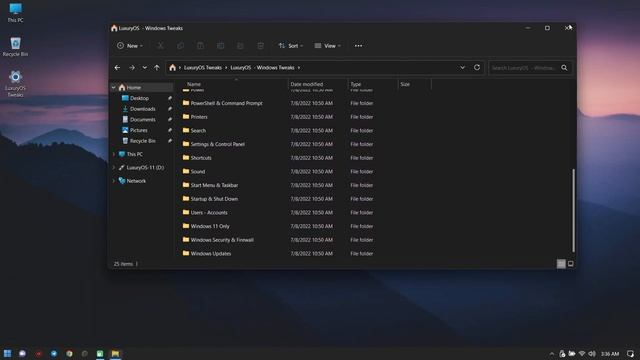Select LuxuryOS Tweaks desktop icon

(16, 84)
